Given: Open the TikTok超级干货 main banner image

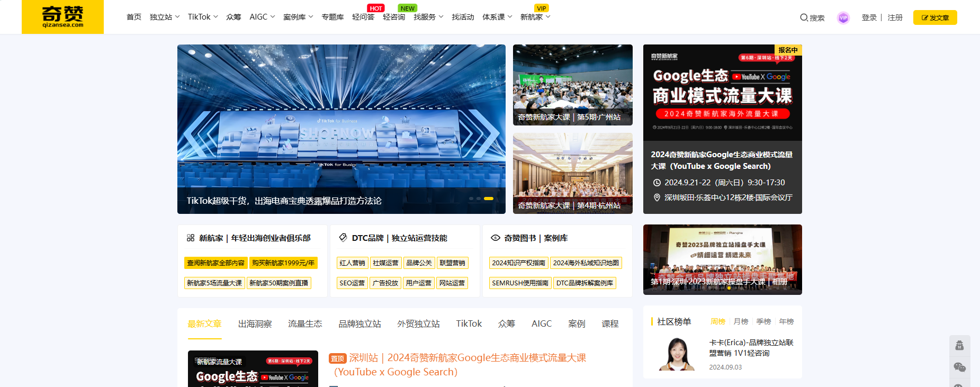Looking at the screenshot, I should (x=341, y=129).
